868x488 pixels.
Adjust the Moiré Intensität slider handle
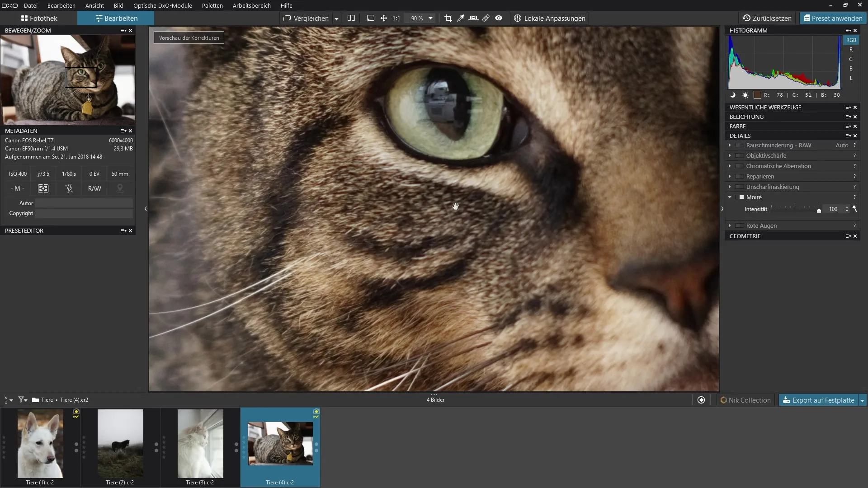pyautogui.click(x=819, y=210)
